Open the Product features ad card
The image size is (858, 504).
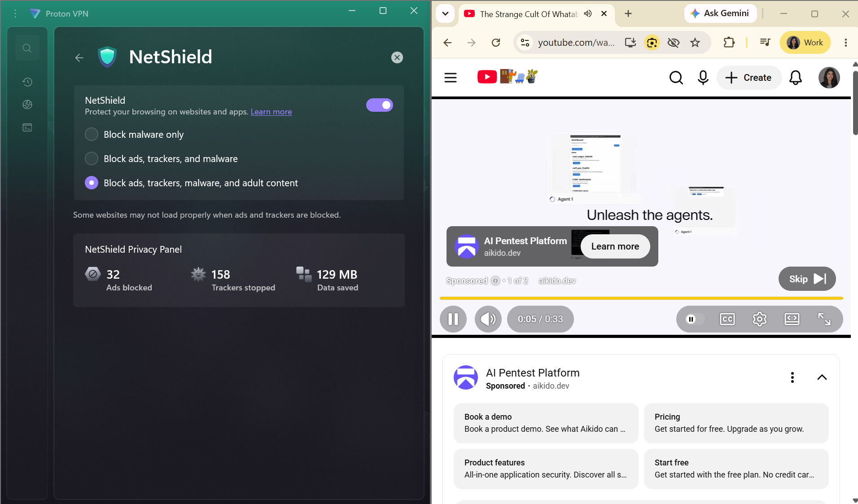[546, 469]
